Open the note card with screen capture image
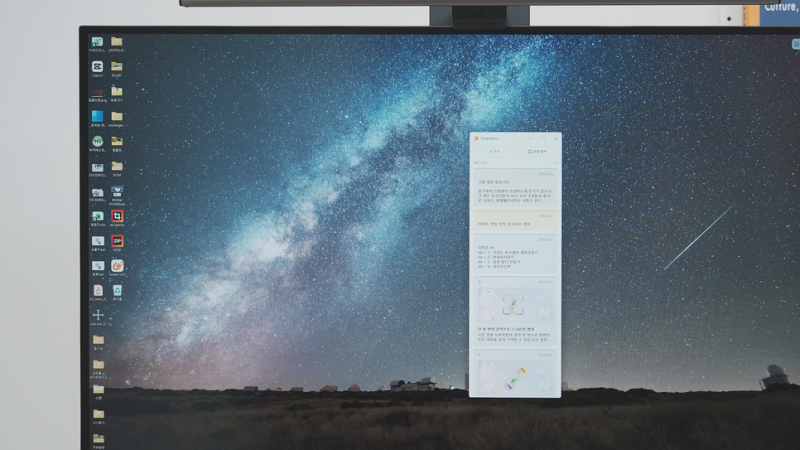 coord(515,312)
